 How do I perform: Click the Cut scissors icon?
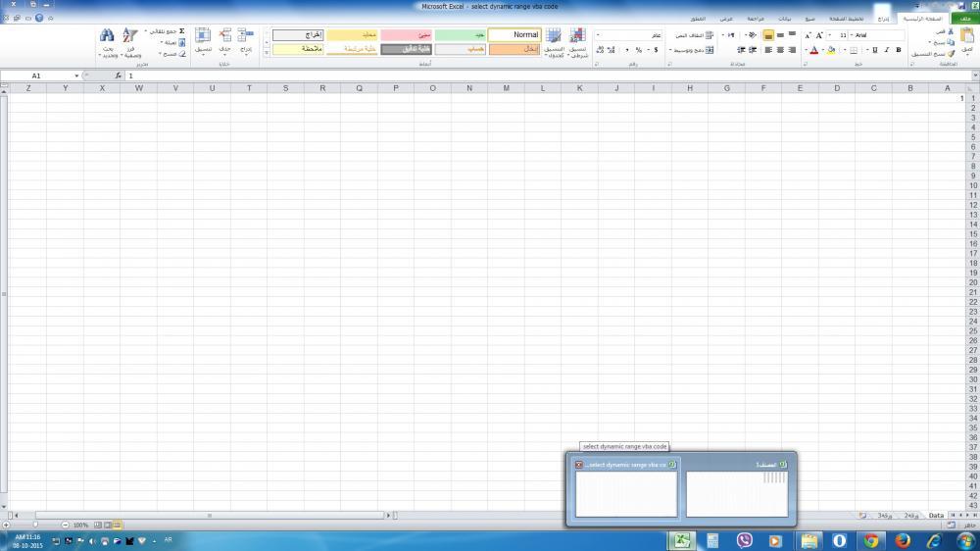(951, 31)
